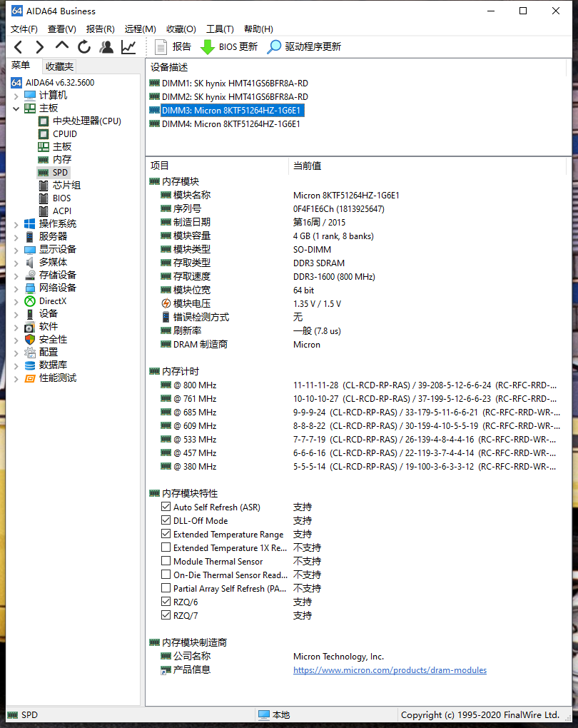Collapse the 主板 tree node
Viewport: 578px width, 728px height.
tap(16, 108)
